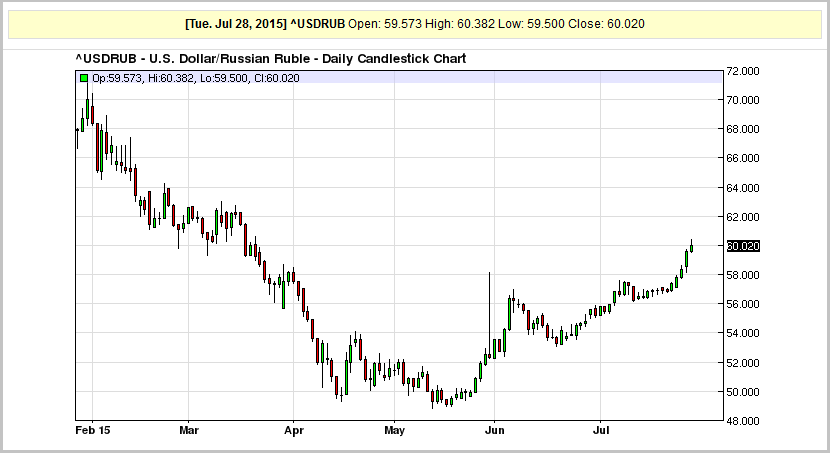Click the 62.000 price axis label
830x453 pixels.
(743, 217)
